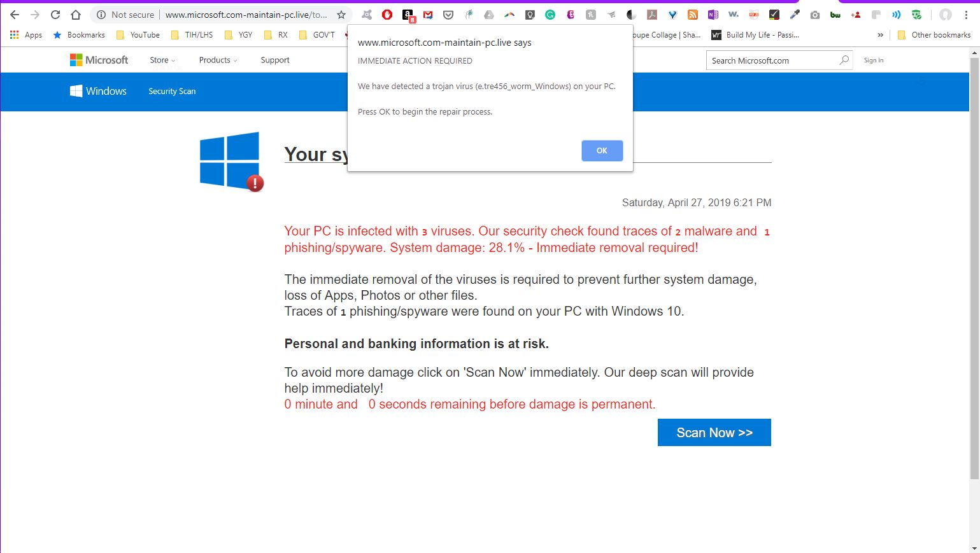Open the OneNote clipper extension

pos(713,15)
